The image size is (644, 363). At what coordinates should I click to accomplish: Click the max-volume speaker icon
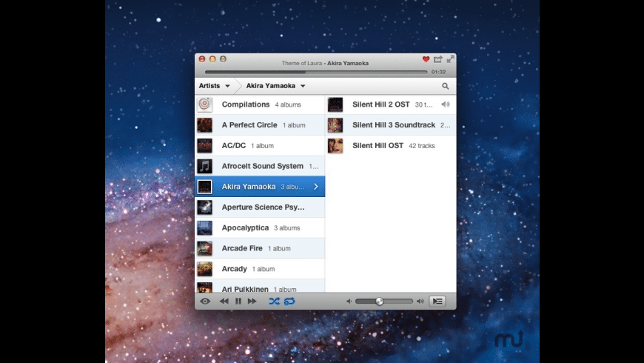420,302
